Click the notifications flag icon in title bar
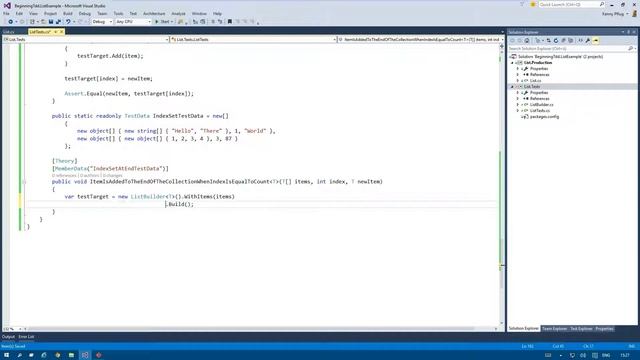 pyautogui.click(x=522, y=4)
